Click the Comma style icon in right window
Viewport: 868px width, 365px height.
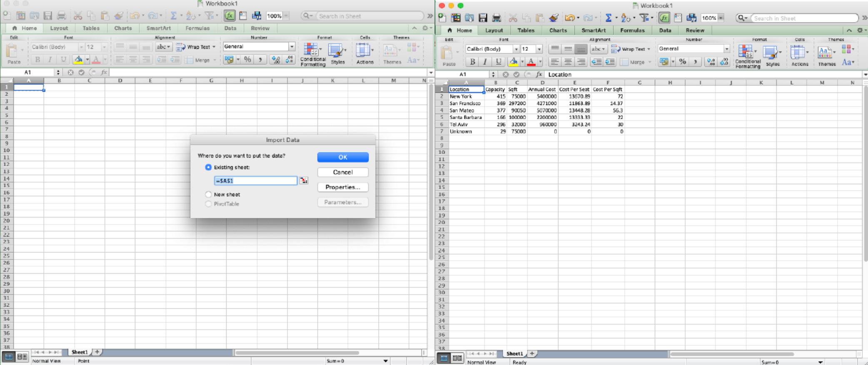coord(695,62)
